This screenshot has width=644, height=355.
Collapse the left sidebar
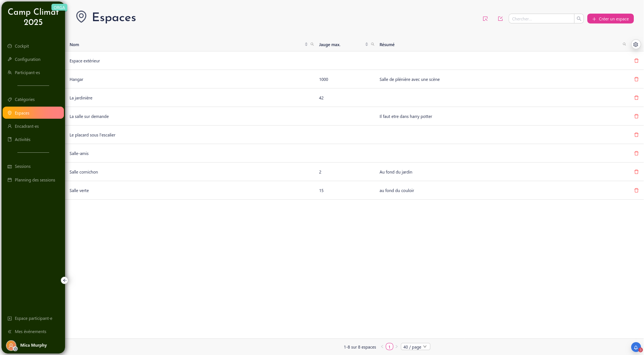[65, 280]
